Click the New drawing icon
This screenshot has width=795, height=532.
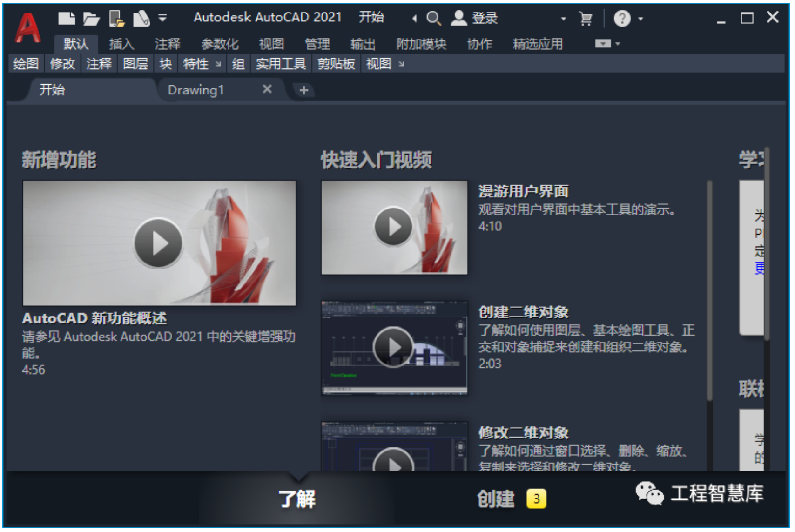(67, 18)
